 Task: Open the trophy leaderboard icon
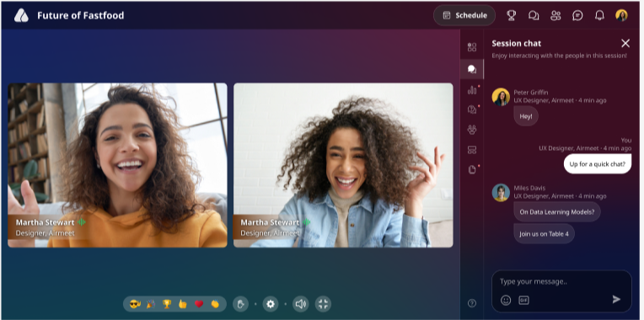[512, 16]
